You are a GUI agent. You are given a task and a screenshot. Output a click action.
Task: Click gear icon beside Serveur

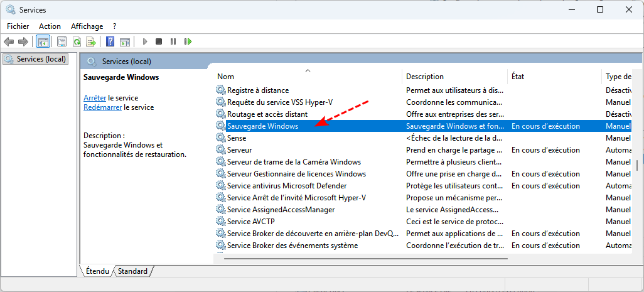[221, 150]
